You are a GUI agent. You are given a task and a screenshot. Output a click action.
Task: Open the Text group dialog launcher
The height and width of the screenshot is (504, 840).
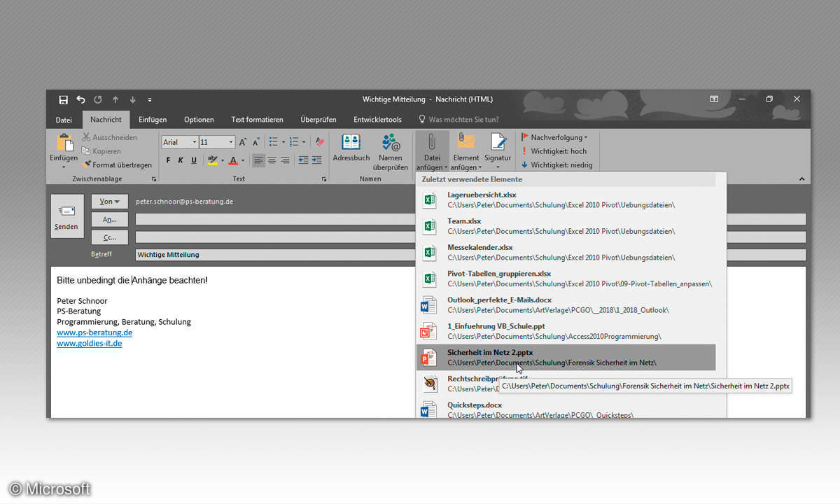[x=324, y=179]
